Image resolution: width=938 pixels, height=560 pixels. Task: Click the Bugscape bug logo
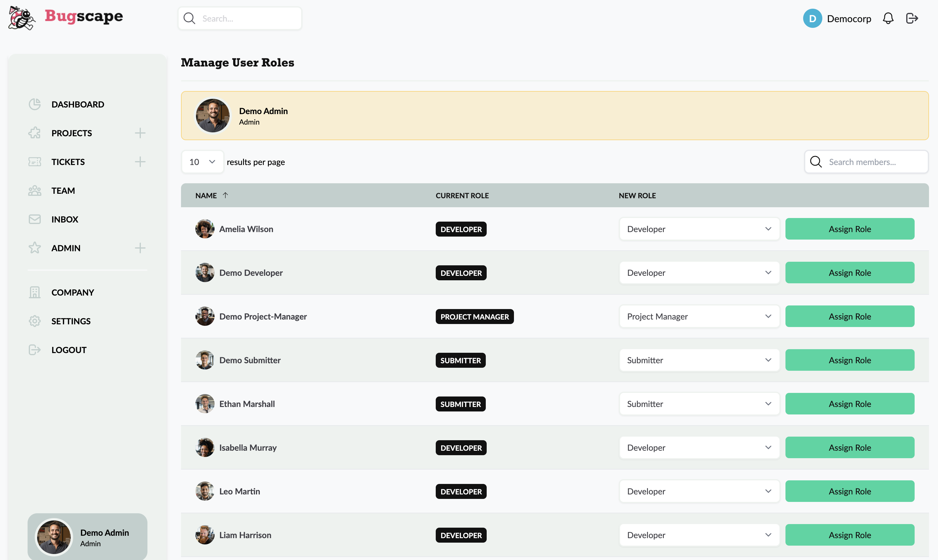coord(22,18)
